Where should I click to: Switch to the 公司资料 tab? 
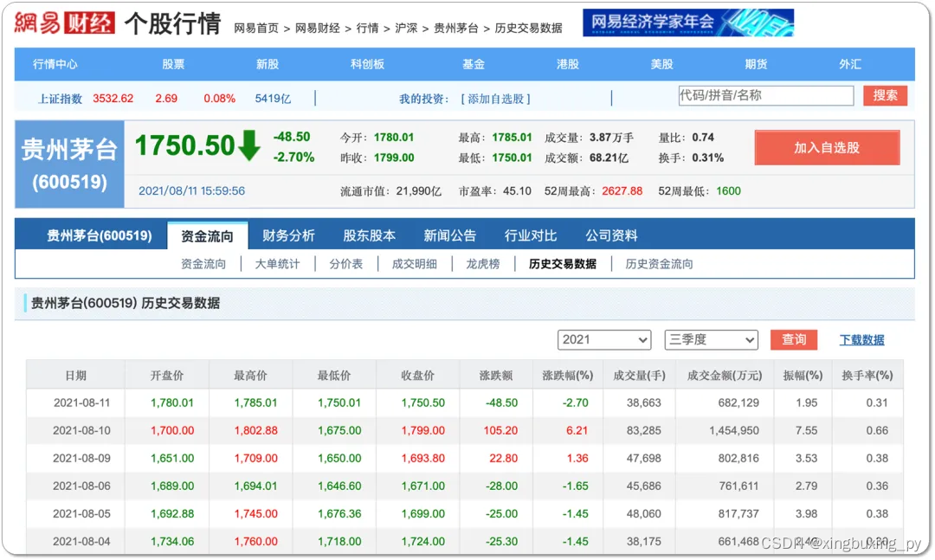611,235
